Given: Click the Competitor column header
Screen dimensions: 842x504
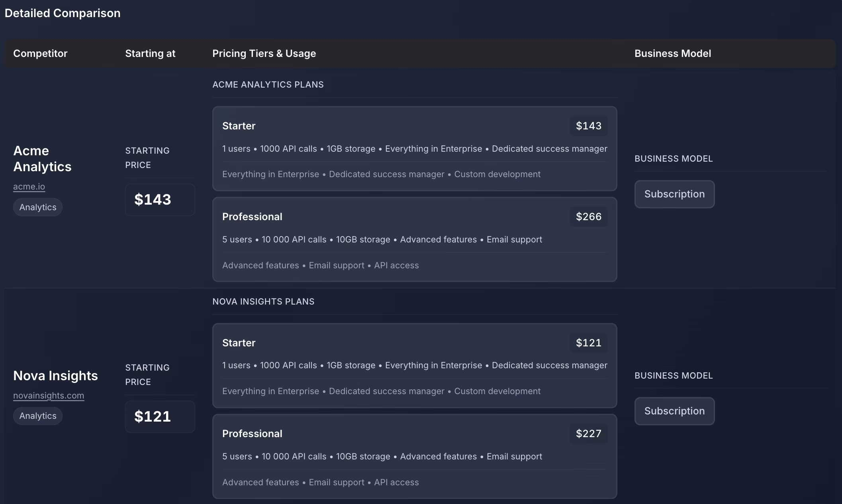Looking at the screenshot, I should 40,53.
